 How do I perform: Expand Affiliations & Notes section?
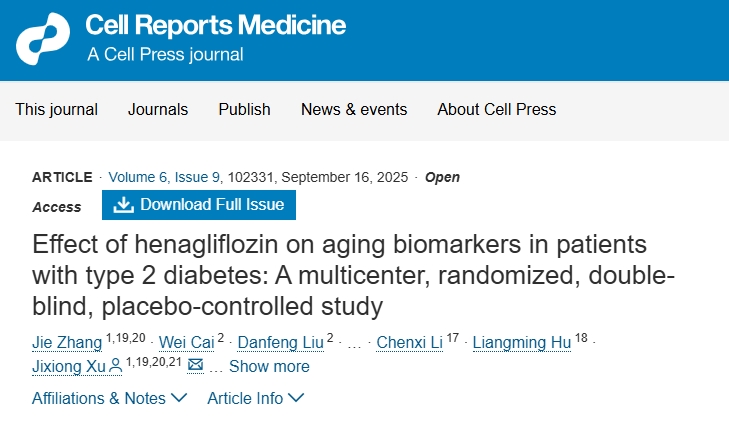pyautogui.click(x=109, y=398)
